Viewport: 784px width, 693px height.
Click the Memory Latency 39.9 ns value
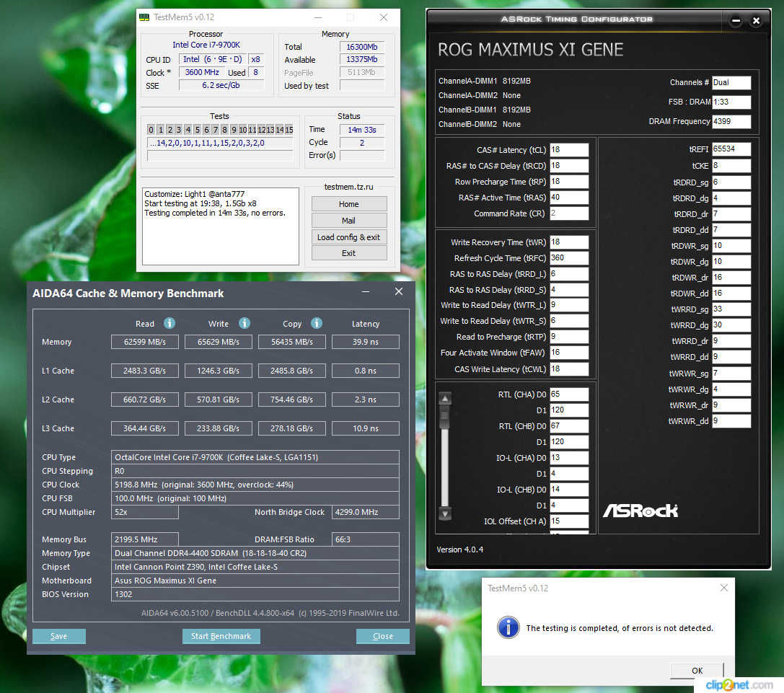(x=366, y=342)
